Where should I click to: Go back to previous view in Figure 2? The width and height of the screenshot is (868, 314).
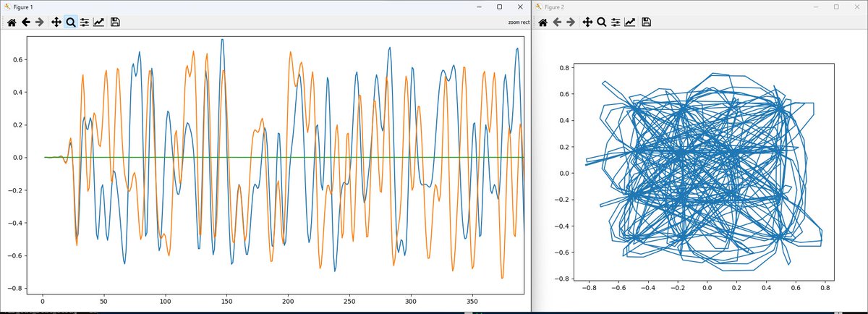click(x=557, y=22)
